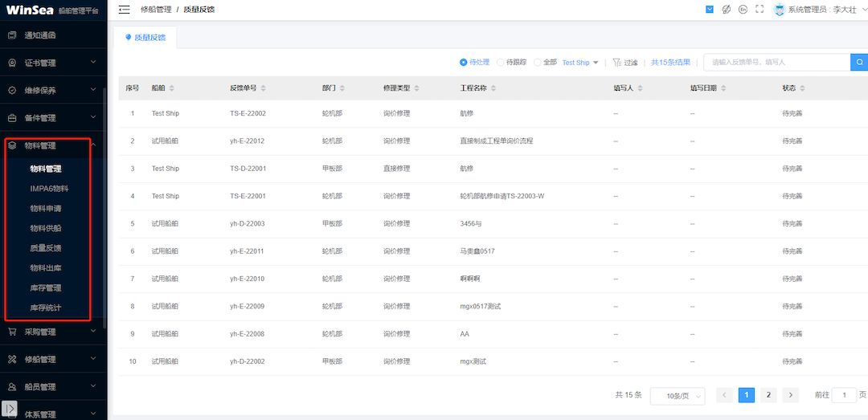Sort by 部门 column arrows
The height and width of the screenshot is (420, 868).
pos(342,88)
